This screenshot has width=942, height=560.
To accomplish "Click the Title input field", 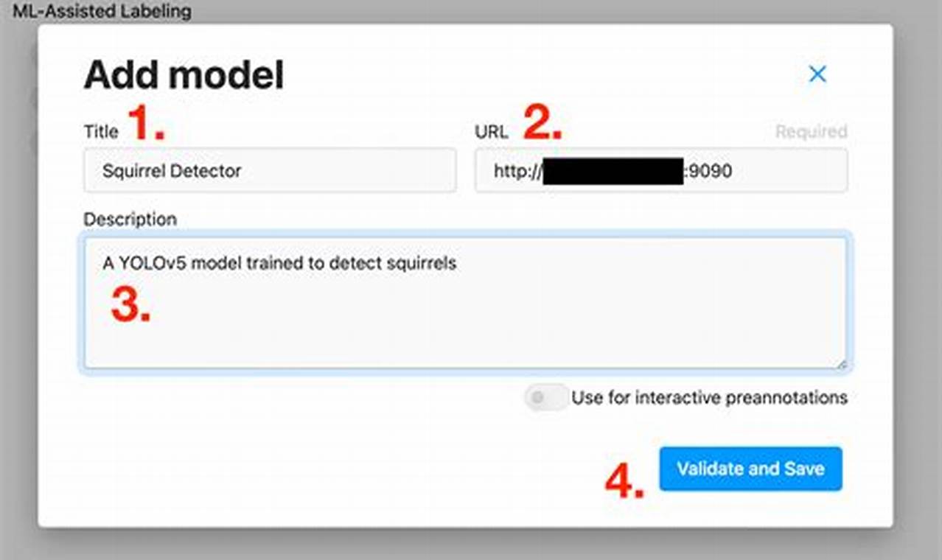I will pyautogui.click(x=269, y=170).
